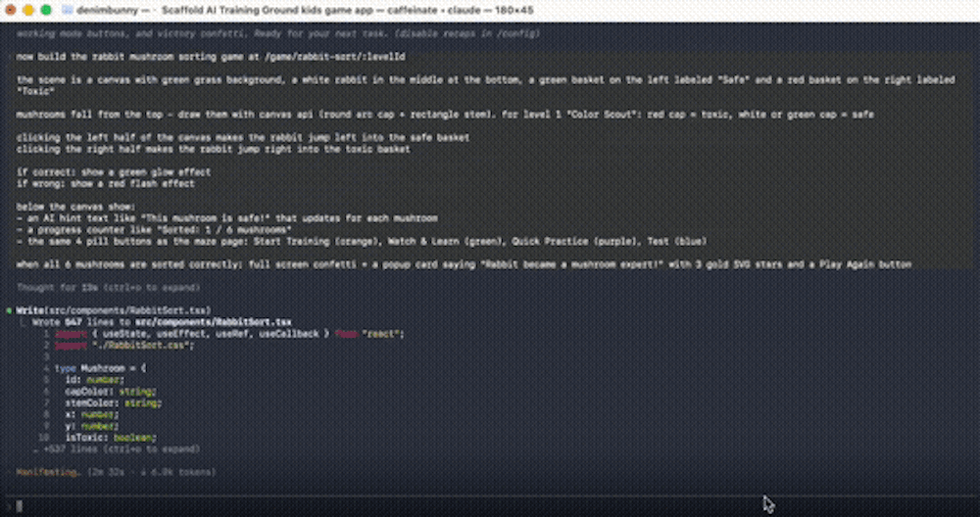Click the Write(src/components/RabbitSort.tsx) tool call header
This screenshot has width=980, height=517.
[113, 310]
